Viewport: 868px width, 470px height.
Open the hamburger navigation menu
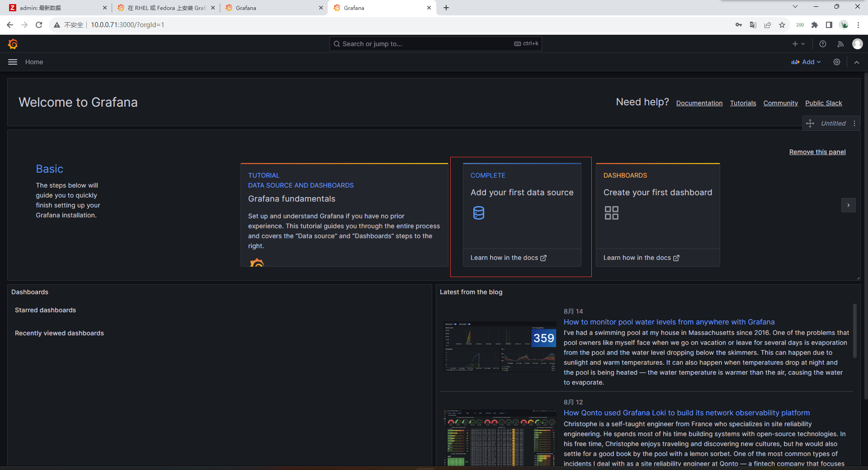[13, 62]
